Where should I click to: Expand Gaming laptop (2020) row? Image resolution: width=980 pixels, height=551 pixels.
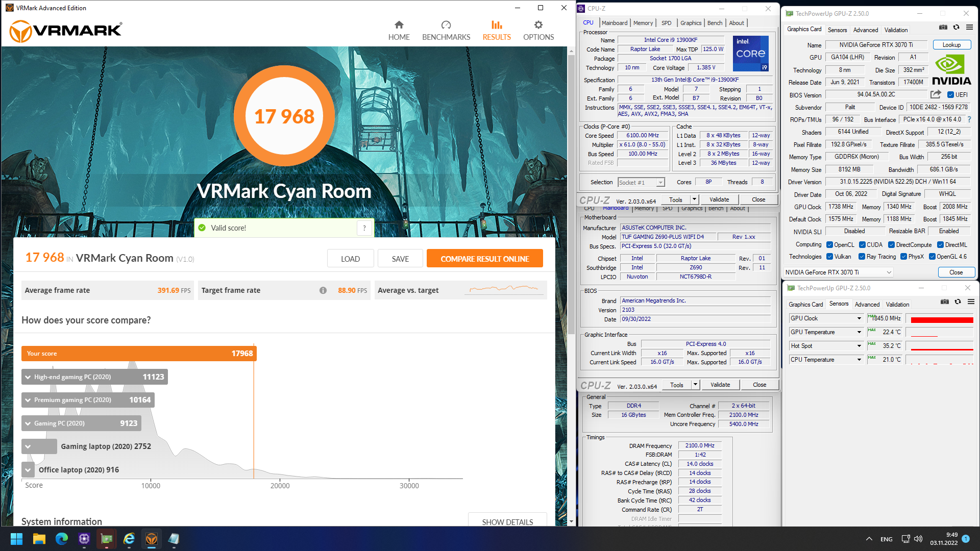pos(28,446)
